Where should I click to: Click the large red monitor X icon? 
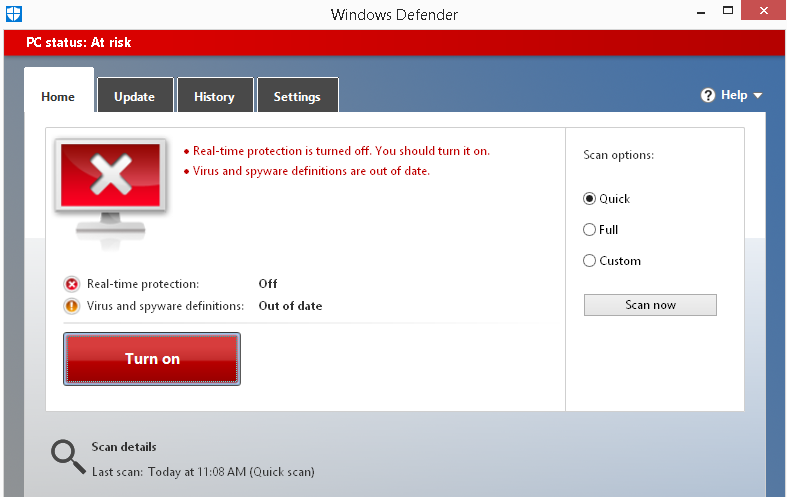pos(113,184)
